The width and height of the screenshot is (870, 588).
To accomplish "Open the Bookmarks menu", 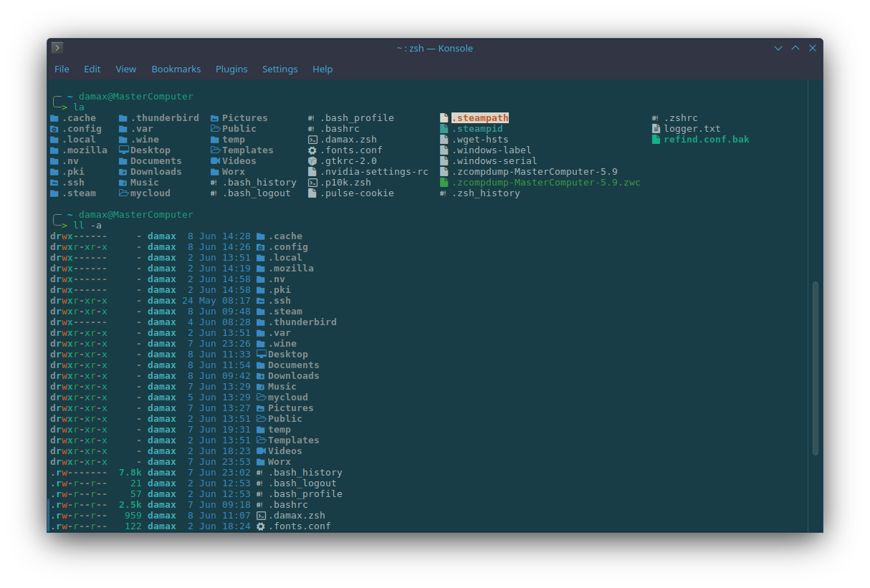I will point(176,69).
